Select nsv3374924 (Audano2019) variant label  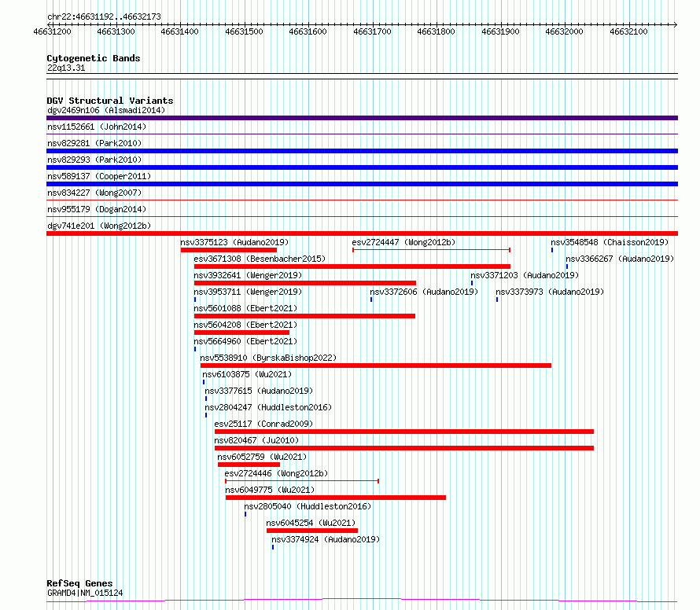click(326, 539)
